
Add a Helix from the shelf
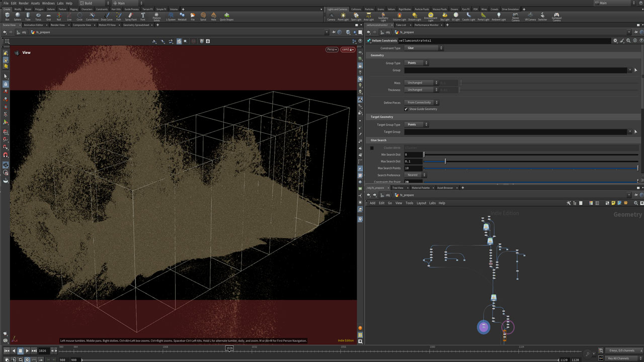(x=214, y=16)
